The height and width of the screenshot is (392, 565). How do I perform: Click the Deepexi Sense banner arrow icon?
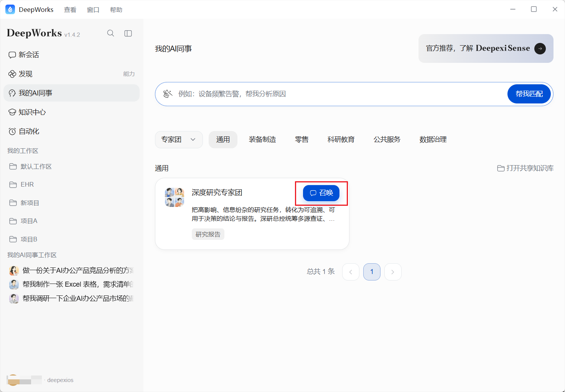coord(540,49)
